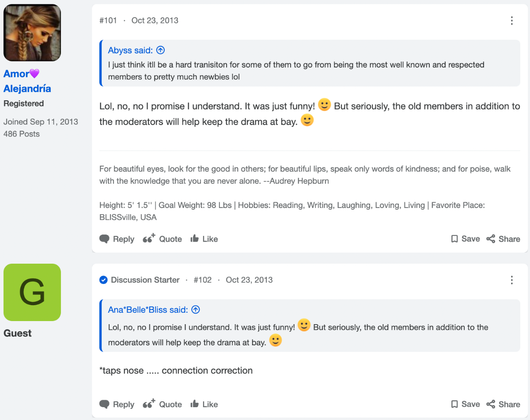Jump to Ana*Belle*Bliss's quoted post via arrow icon
Image resolution: width=530 pixels, height=420 pixels.
196,310
